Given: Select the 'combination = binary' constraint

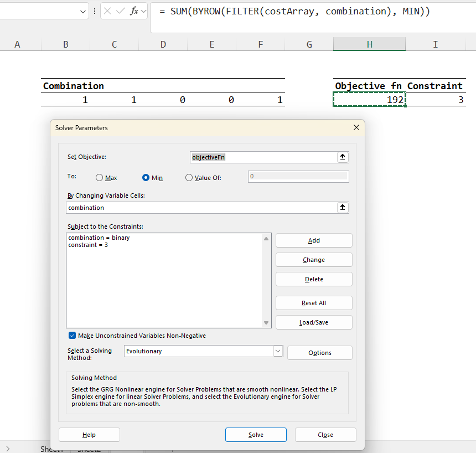Looking at the screenshot, I should (99, 238).
